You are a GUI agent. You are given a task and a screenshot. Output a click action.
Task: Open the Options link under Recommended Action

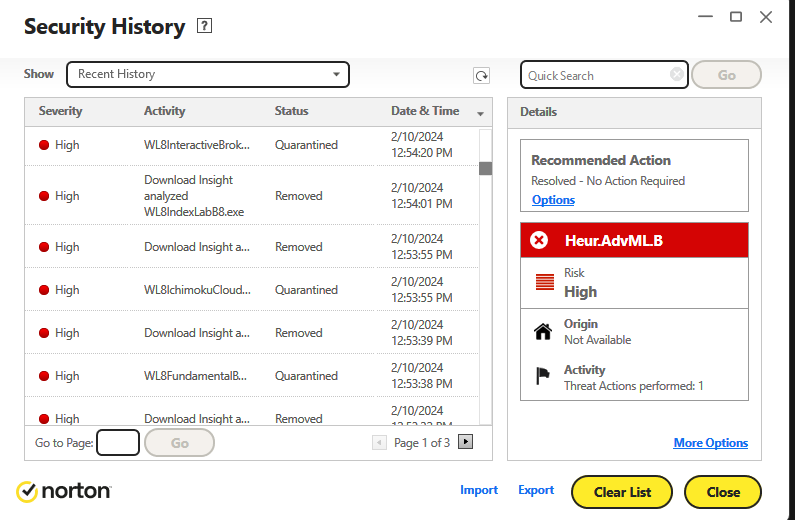[x=553, y=200]
